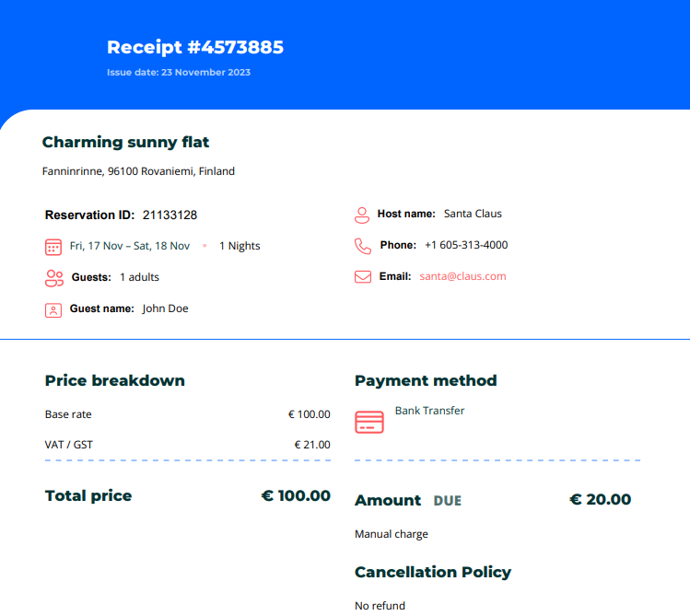Click the guest name person icon
690x616 pixels.
click(53, 309)
